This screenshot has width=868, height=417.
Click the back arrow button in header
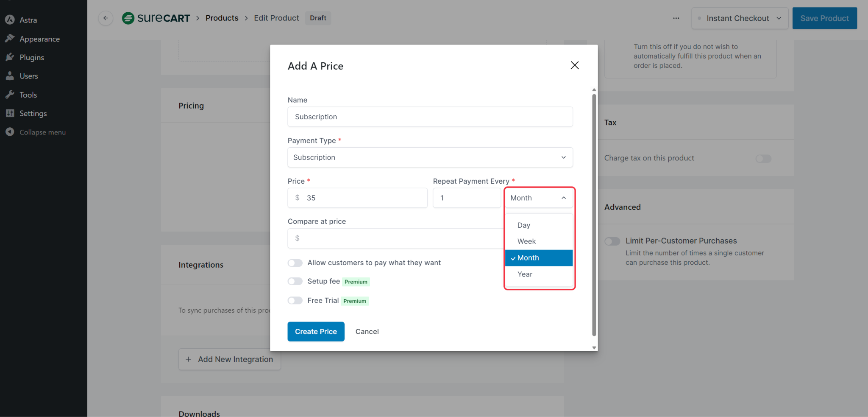pos(106,18)
